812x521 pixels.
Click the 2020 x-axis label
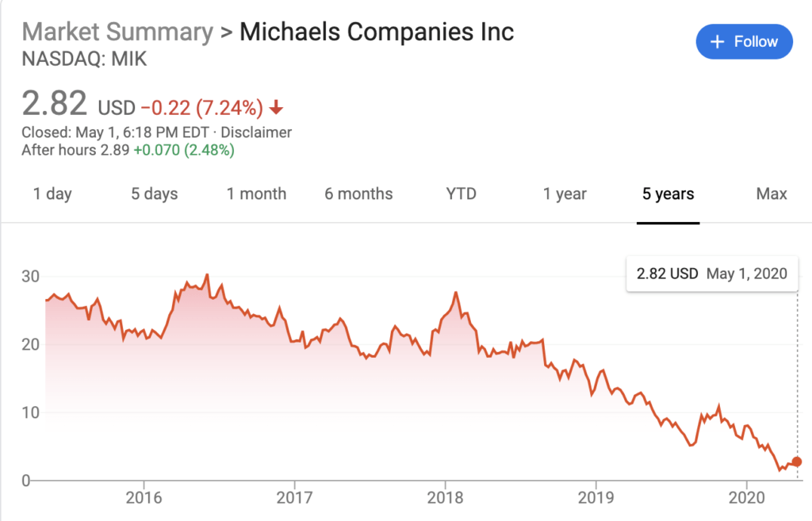[745, 497]
